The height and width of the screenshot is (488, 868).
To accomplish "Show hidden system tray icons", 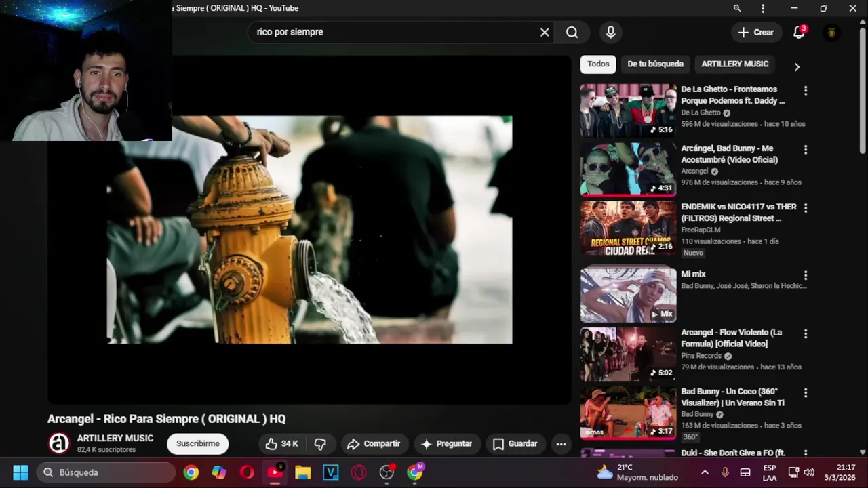I will point(705,472).
